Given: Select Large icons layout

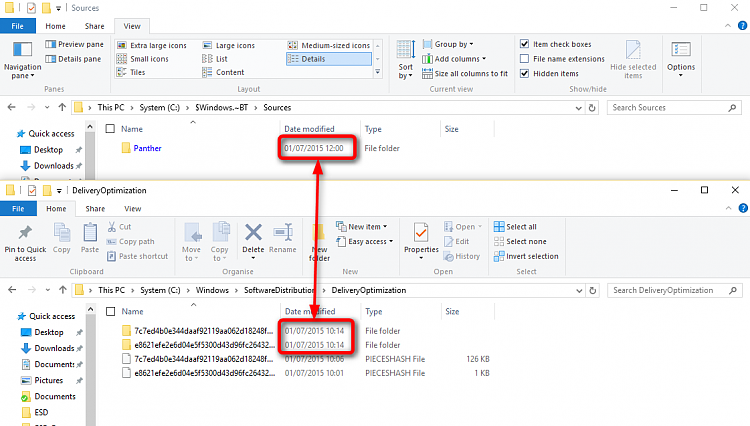Looking at the screenshot, I should 229,45.
